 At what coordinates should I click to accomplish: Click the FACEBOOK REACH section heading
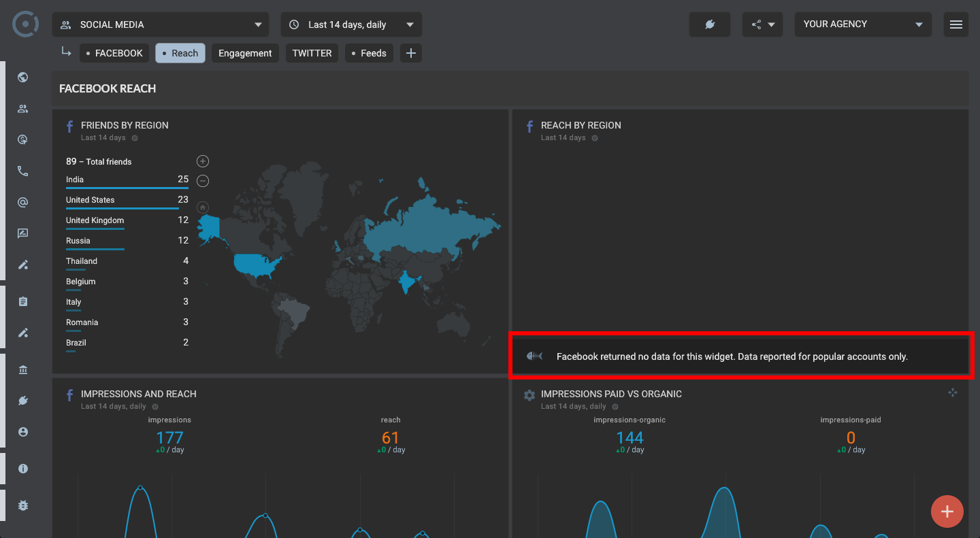point(108,88)
